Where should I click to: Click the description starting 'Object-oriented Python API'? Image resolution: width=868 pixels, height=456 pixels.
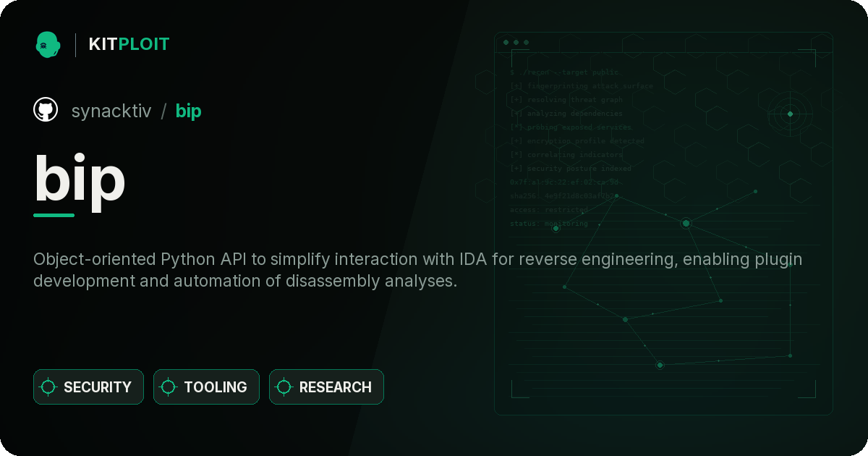(418, 270)
